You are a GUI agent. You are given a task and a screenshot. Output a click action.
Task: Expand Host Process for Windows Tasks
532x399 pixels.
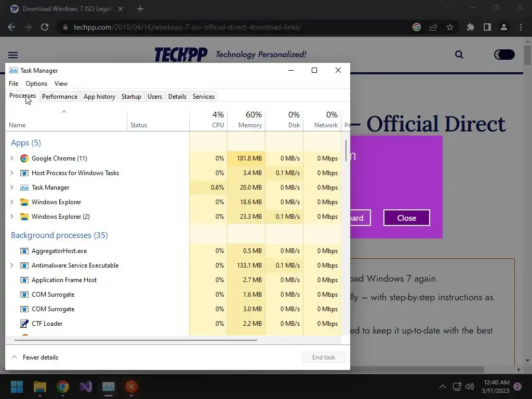12,173
